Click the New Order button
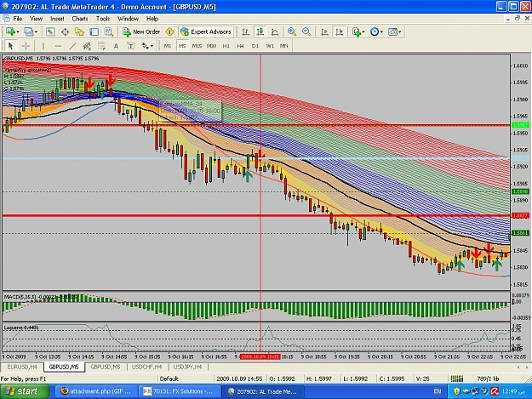The height and width of the screenshot is (399, 532). pyautogui.click(x=141, y=31)
